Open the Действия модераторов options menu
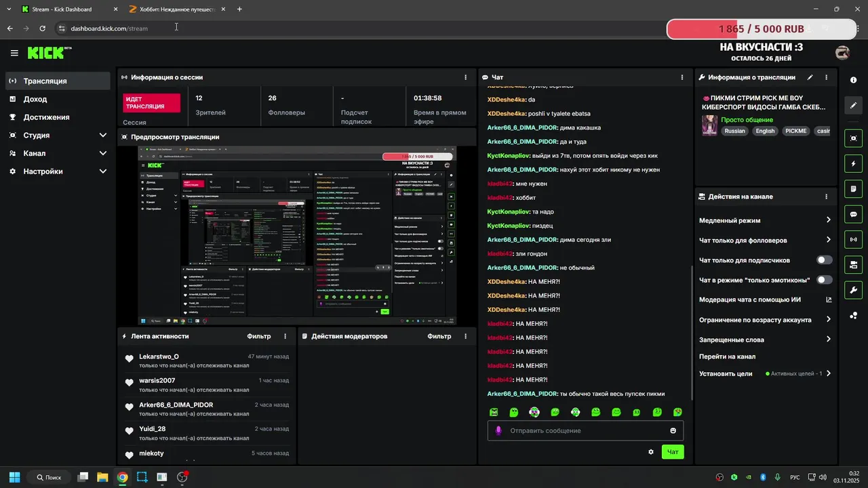 coord(465,336)
